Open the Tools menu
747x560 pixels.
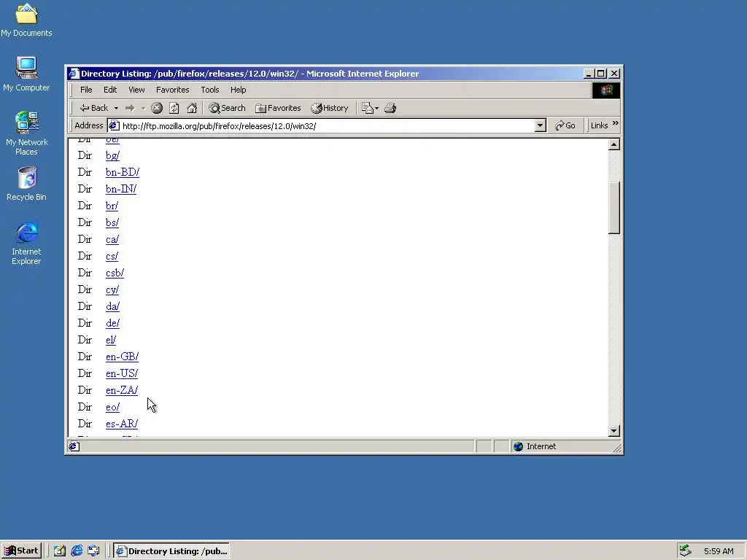click(x=209, y=90)
